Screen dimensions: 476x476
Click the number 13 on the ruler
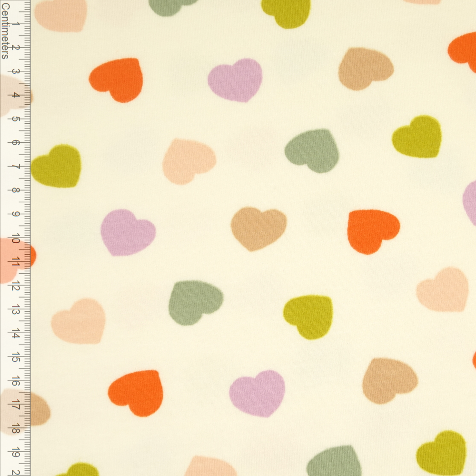[16, 309]
